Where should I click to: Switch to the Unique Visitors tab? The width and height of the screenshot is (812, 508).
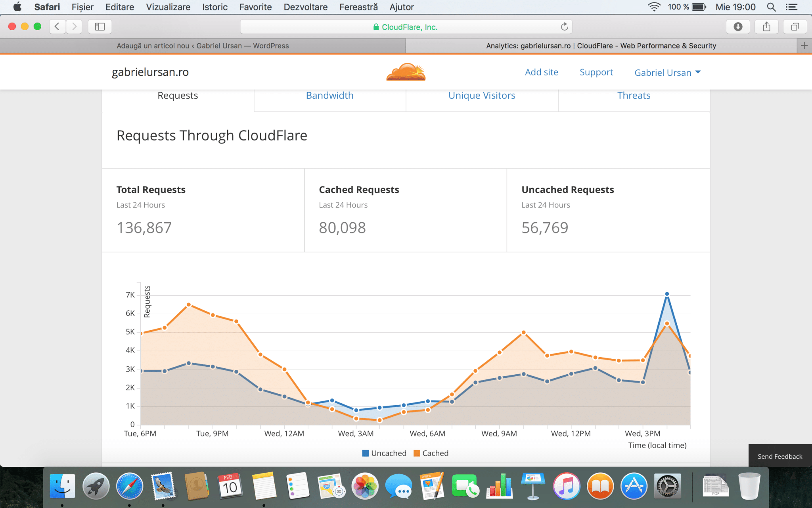tap(482, 96)
